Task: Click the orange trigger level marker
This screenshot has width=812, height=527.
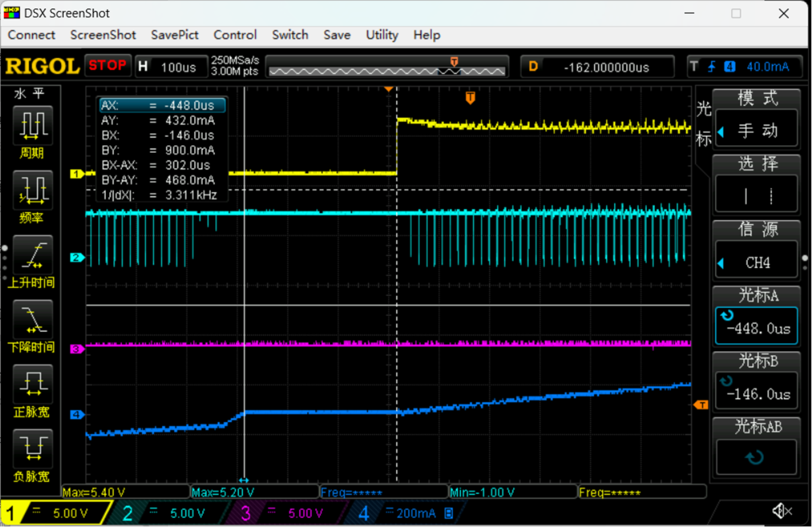Action: tap(701, 405)
